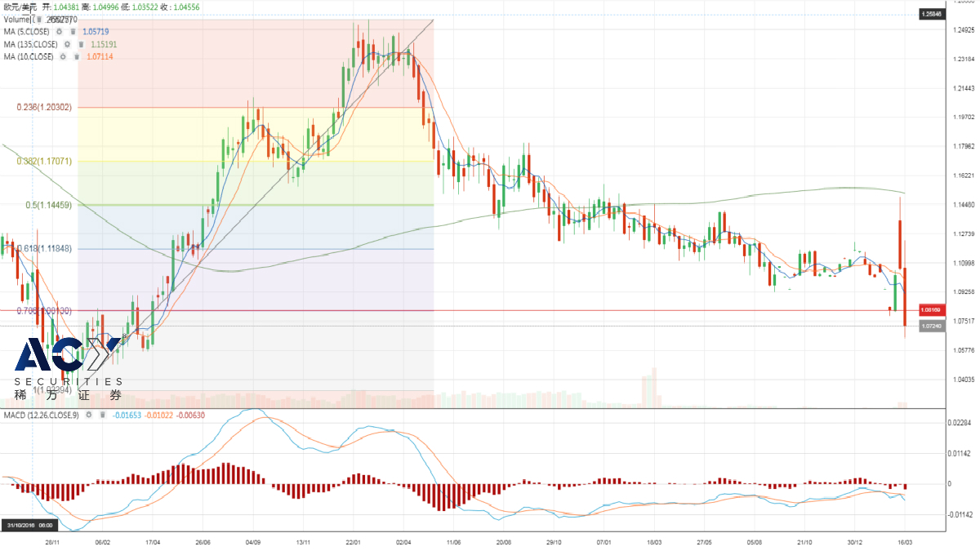Click the 0.382 (1.17071) Fibonacci label
Viewport: 980px width, 551px height.
point(43,162)
